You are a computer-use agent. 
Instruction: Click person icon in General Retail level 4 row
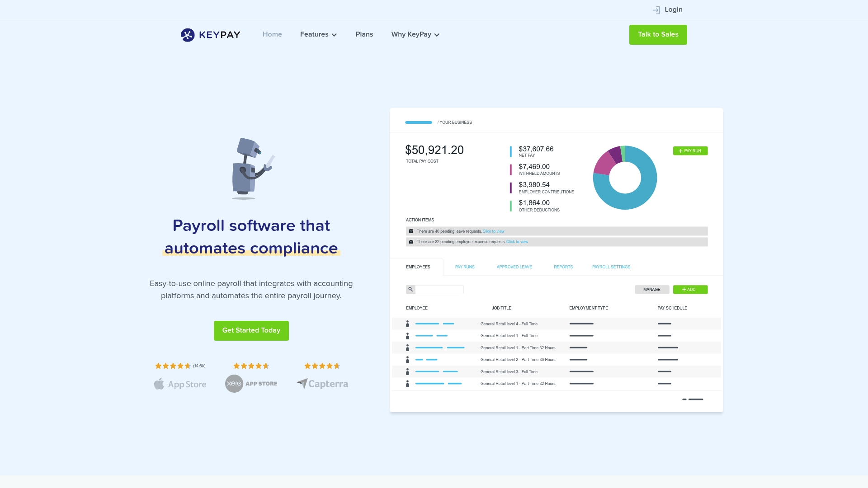pos(407,324)
